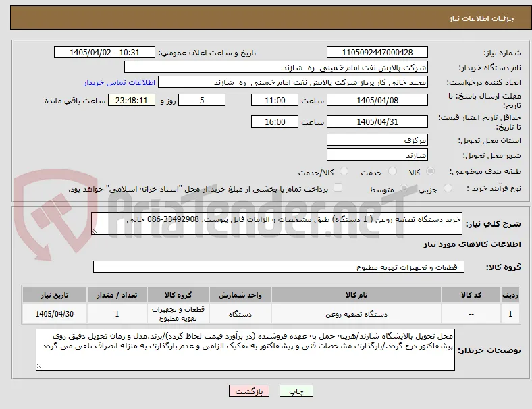This screenshot has width=532, height=409.
Task: Click the goods group field قطعات و تجهیزات تهویه مطبوع
Action: tap(279, 267)
